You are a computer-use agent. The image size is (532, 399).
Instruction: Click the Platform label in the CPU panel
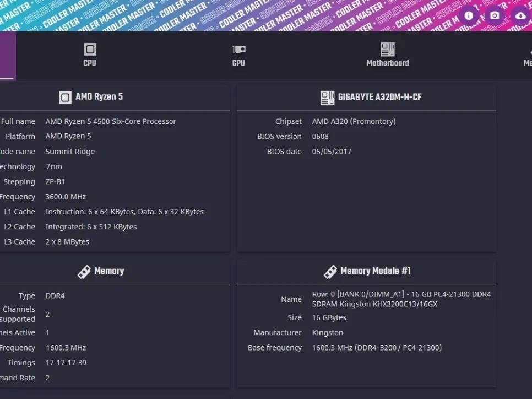[x=20, y=136]
